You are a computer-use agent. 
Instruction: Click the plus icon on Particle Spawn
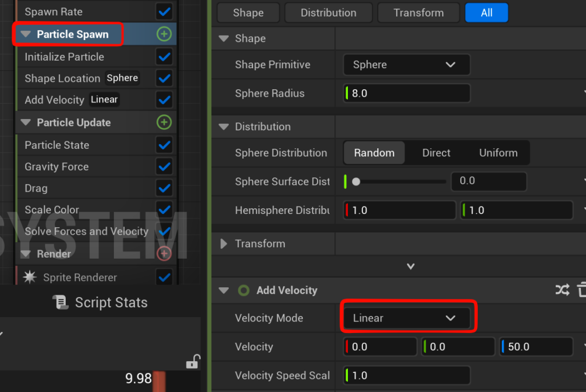(164, 34)
